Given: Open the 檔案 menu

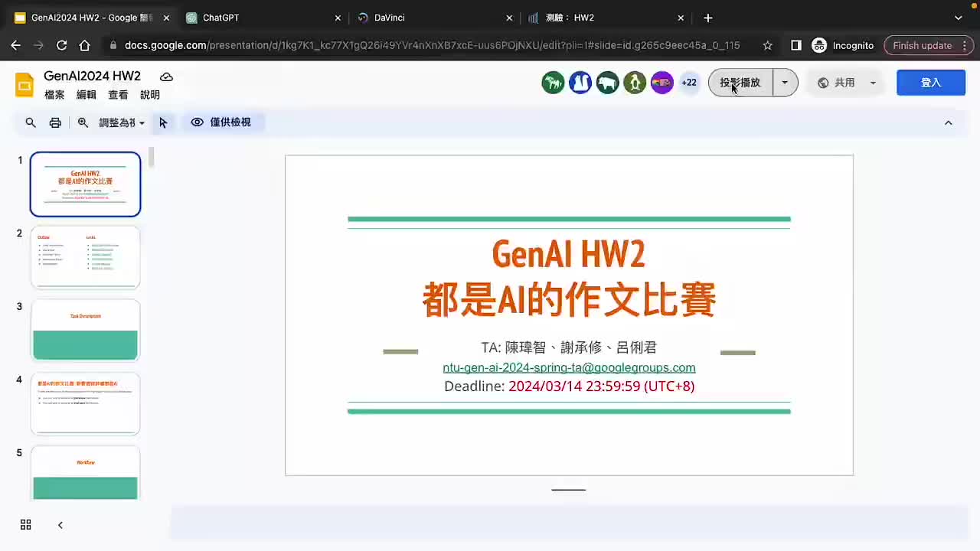Looking at the screenshot, I should click(54, 95).
